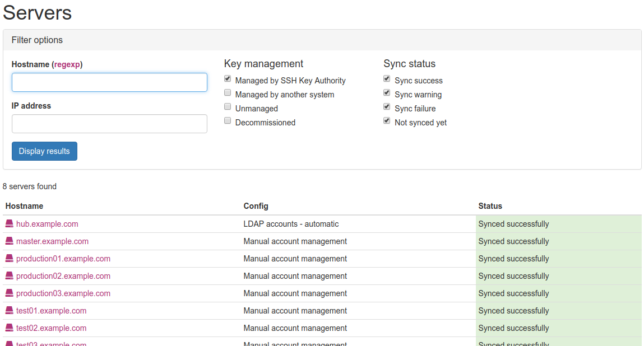The height and width of the screenshot is (346, 644).
Task: Disable Sync warning filter
Action: click(387, 93)
